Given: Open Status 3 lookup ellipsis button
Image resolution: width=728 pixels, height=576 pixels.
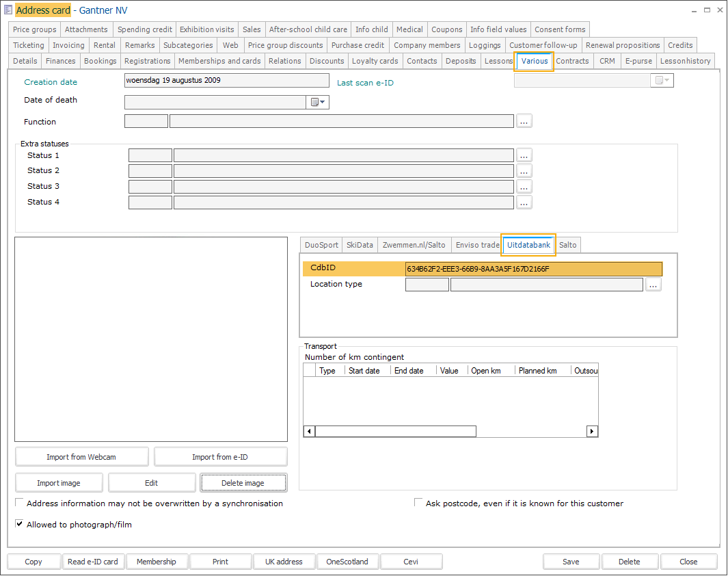Looking at the screenshot, I should click(x=524, y=187).
